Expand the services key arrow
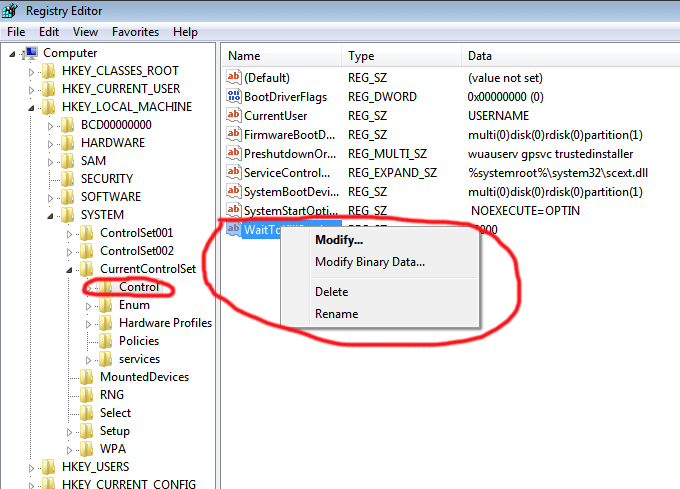The image size is (680, 489). coord(89,359)
